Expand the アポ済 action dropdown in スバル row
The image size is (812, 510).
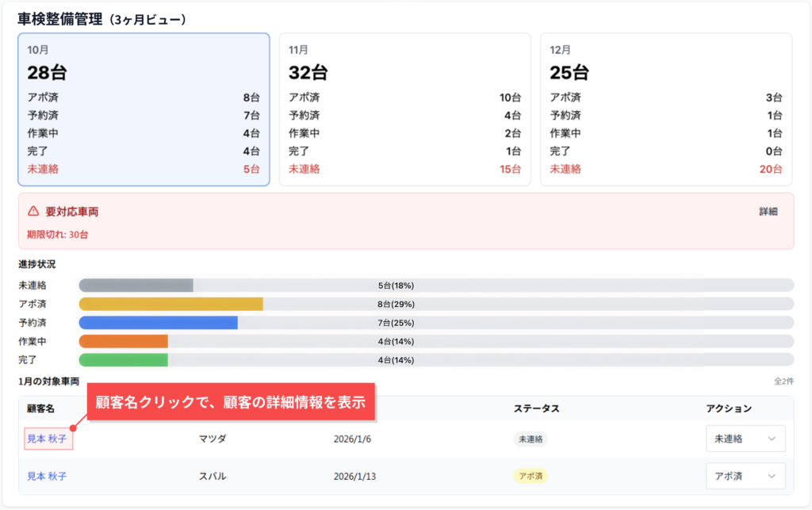click(x=745, y=477)
